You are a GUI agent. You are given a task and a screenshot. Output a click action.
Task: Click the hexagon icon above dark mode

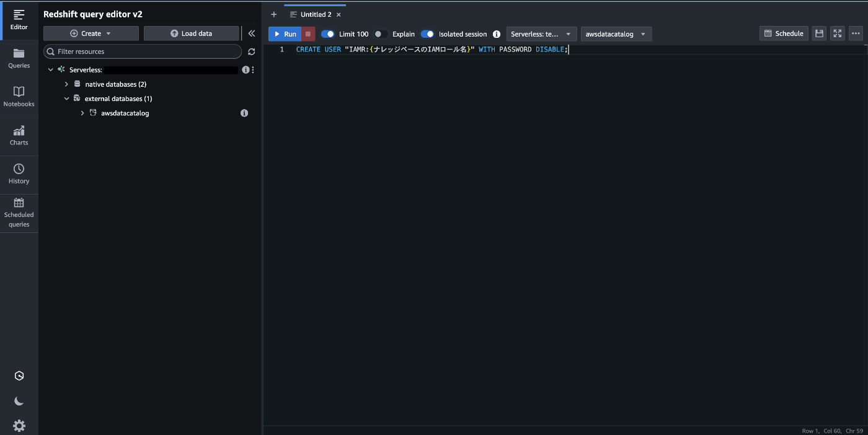(19, 376)
